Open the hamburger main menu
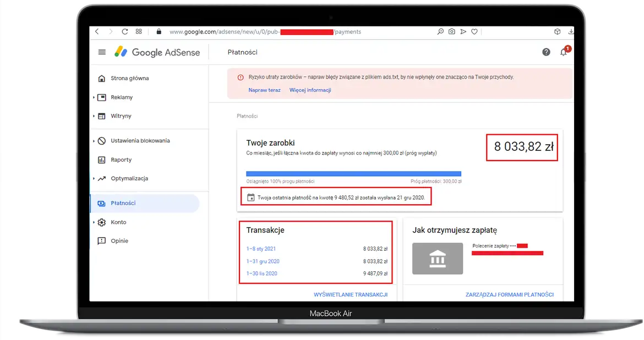Screen dimensions: 644x340 (x=102, y=52)
